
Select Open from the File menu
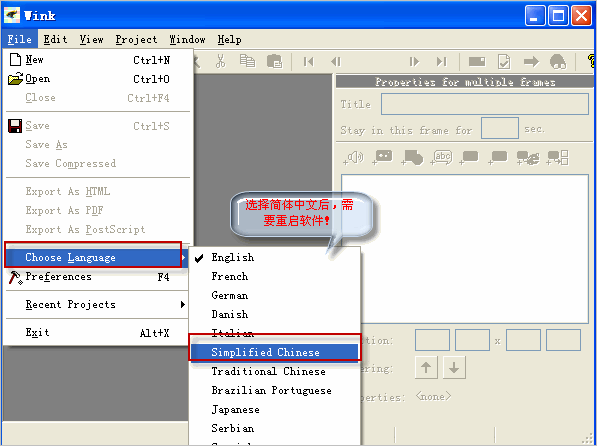(97, 79)
